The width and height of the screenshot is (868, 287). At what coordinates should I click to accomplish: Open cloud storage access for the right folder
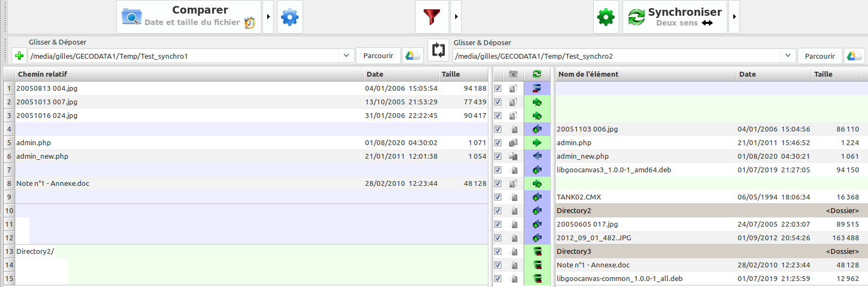pyautogui.click(x=854, y=56)
